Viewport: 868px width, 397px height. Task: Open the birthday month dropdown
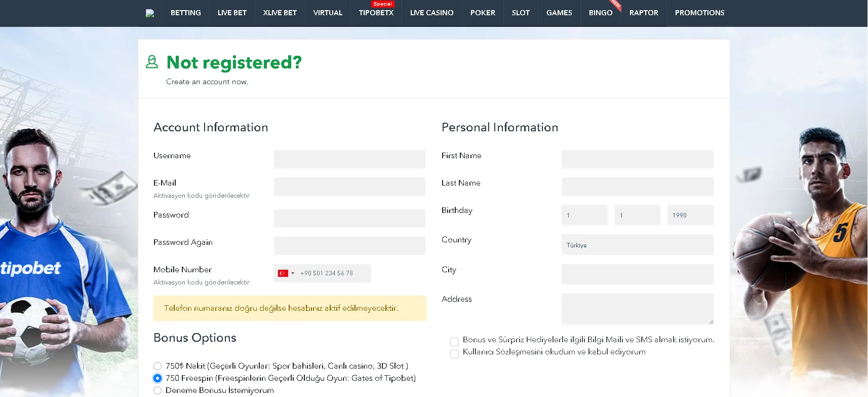tap(638, 215)
